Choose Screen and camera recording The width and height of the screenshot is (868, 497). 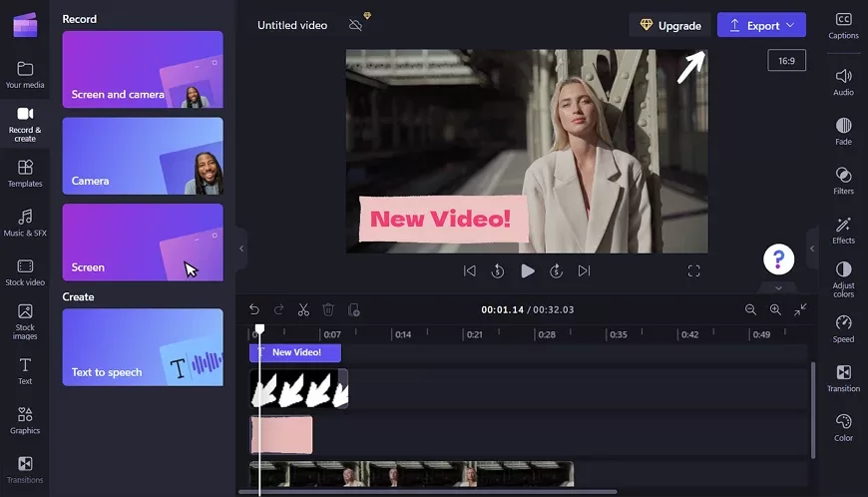point(143,70)
